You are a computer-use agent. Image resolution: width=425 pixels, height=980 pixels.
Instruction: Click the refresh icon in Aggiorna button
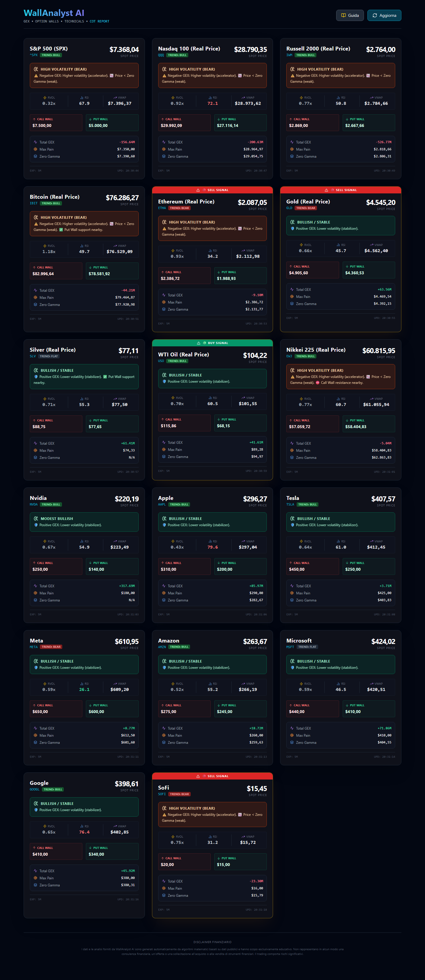(375, 16)
